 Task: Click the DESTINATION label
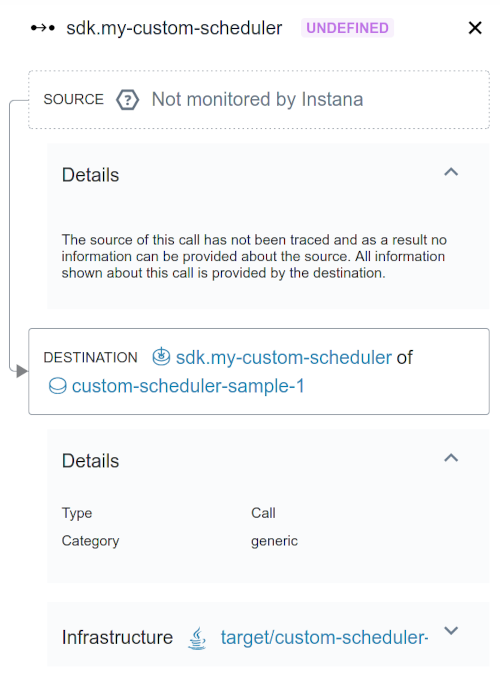click(x=91, y=357)
